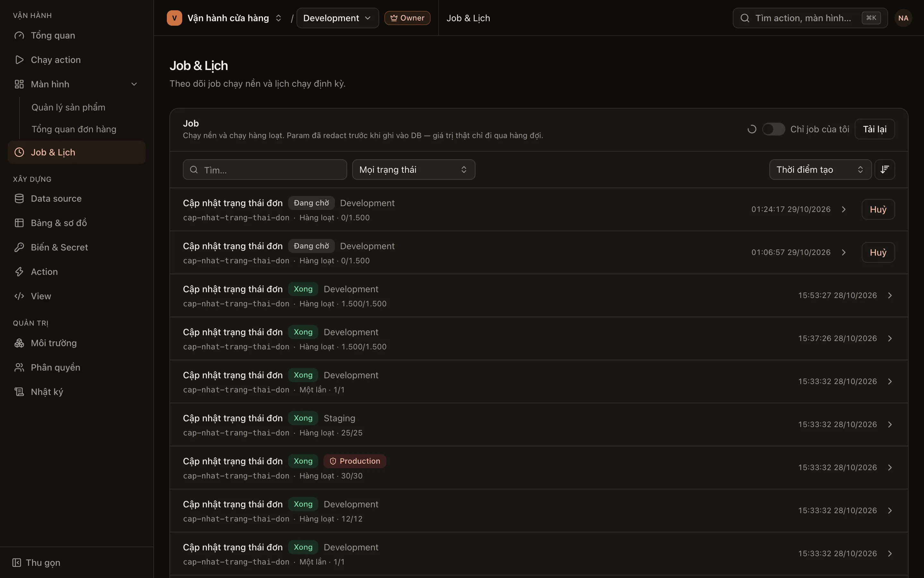Click the Tìm job search field
This screenshot has height=578, width=924.
click(x=265, y=169)
